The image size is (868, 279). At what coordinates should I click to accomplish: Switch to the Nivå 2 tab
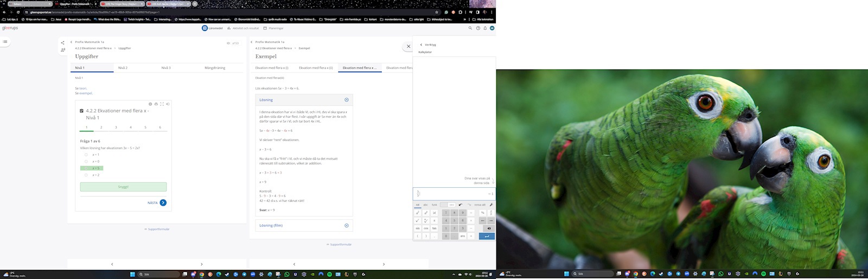(123, 68)
